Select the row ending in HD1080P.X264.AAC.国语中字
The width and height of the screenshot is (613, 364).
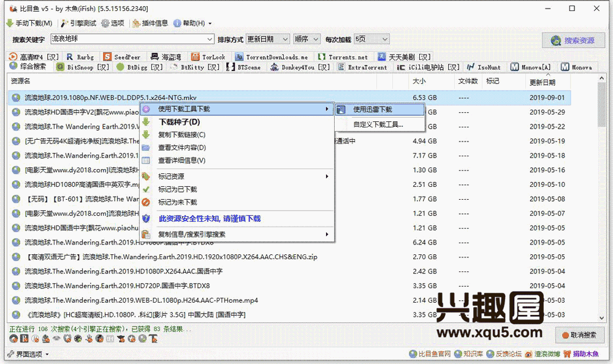(289, 271)
